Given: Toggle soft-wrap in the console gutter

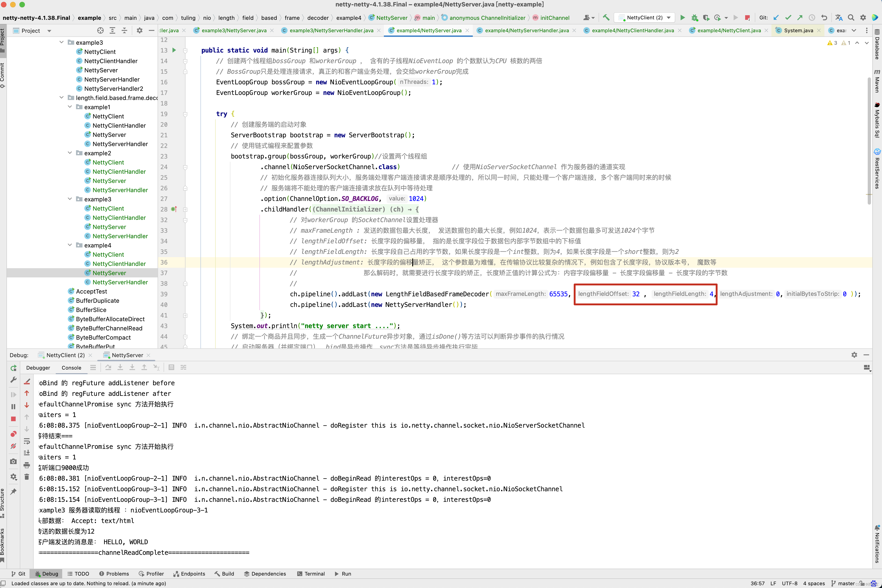Looking at the screenshot, I should tap(27, 441).
